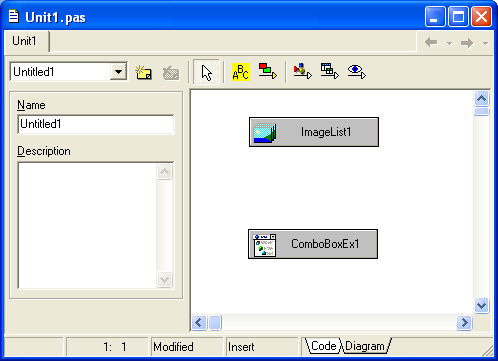Select the Master/Detail connector tool
The height and width of the screenshot is (361, 498).
[x=329, y=71]
